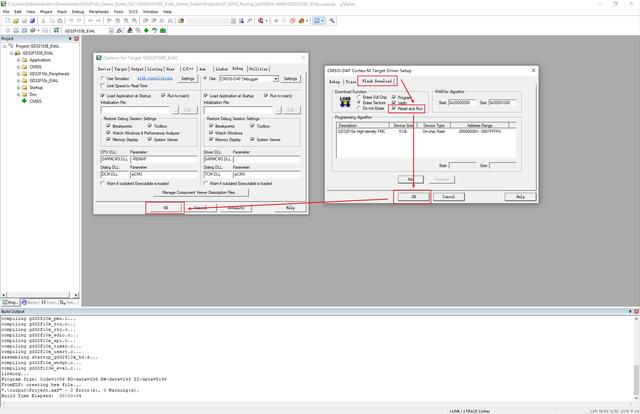
Task: Close the Project panel with red X
Action: point(76,38)
